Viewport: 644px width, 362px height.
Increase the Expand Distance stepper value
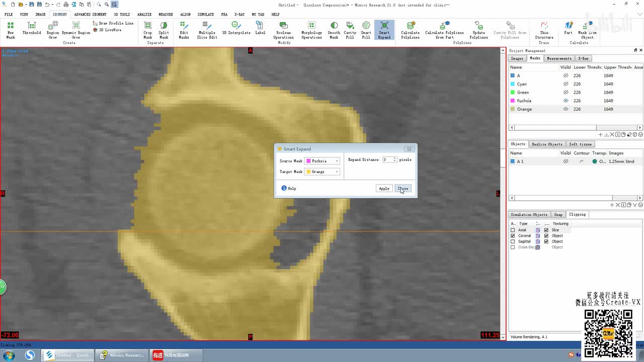click(395, 158)
